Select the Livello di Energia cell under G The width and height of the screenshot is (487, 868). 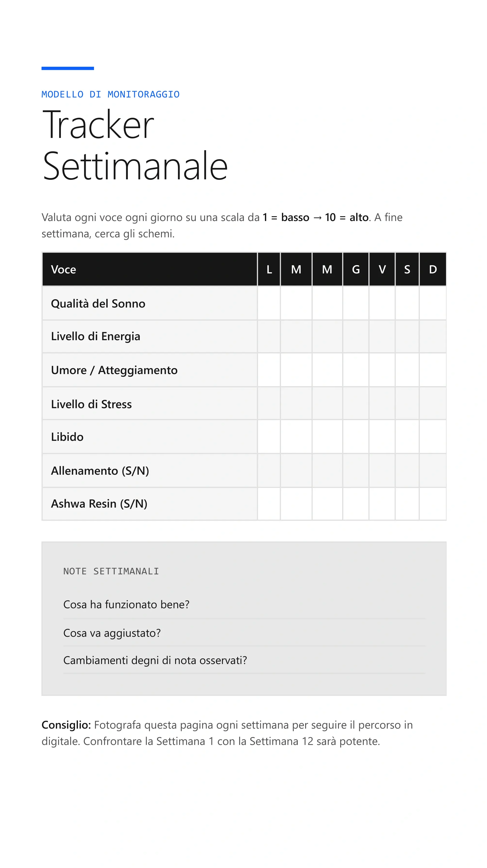pyautogui.click(x=356, y=336)
